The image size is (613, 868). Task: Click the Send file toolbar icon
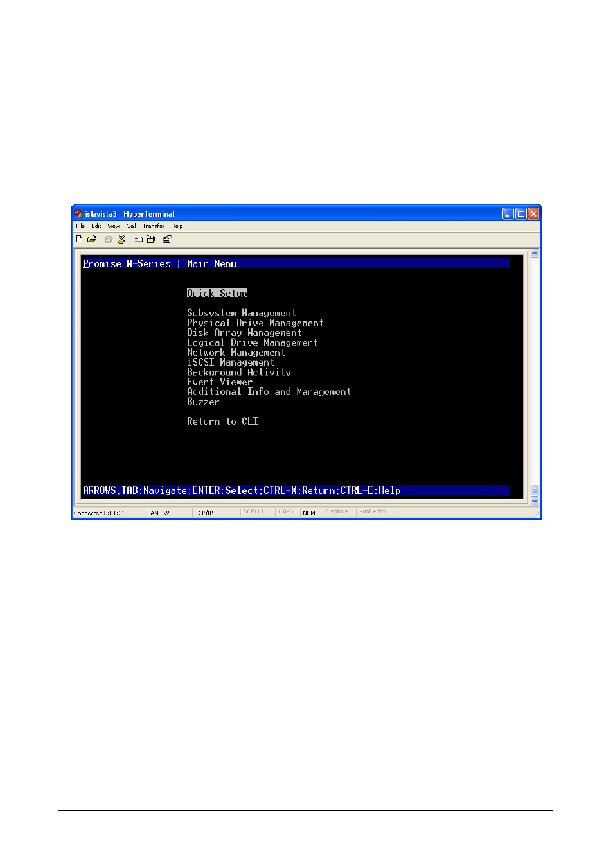pyautogui.click(x=138, y=239)
